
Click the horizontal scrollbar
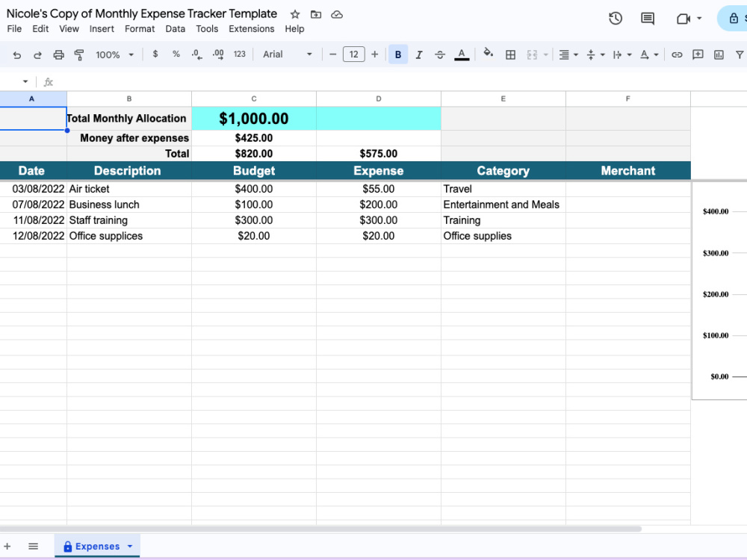coord(320,529)
